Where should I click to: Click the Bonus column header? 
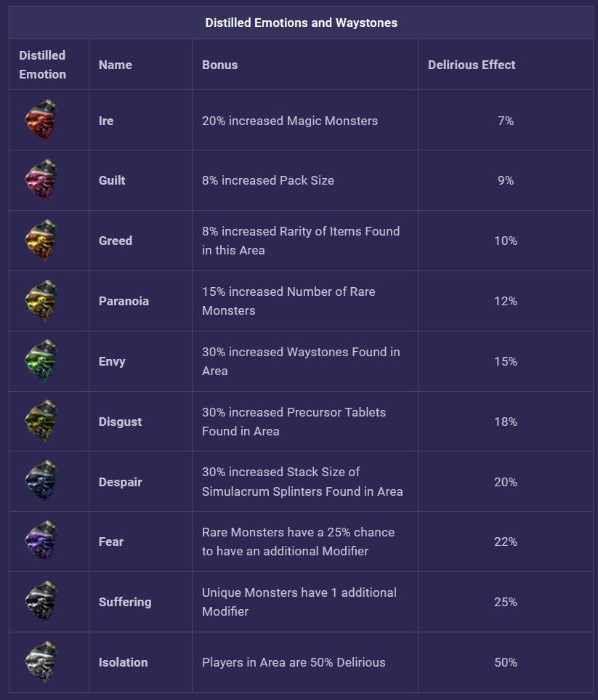pos(219,65)
